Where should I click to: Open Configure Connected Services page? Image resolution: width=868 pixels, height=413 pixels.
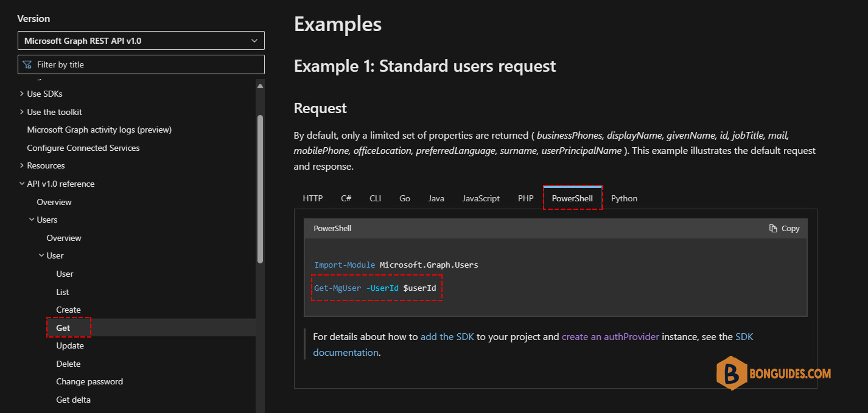coord(83,148)
